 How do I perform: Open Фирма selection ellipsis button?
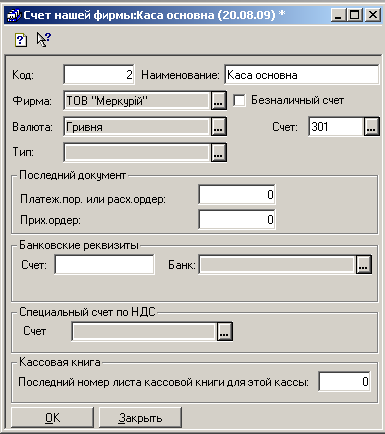pos(218,100)
